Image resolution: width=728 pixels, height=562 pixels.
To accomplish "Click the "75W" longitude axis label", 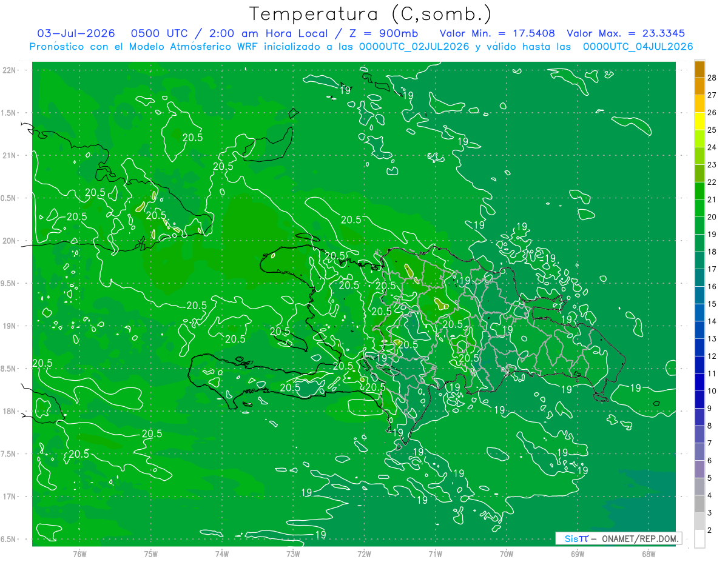I will (151, 554).
